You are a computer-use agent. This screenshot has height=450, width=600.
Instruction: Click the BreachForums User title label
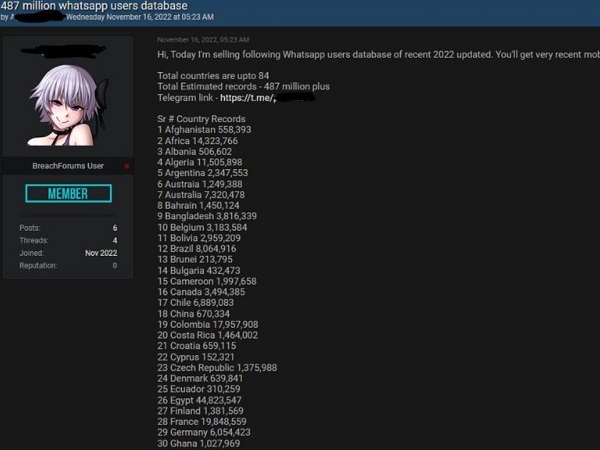[68, 166]
